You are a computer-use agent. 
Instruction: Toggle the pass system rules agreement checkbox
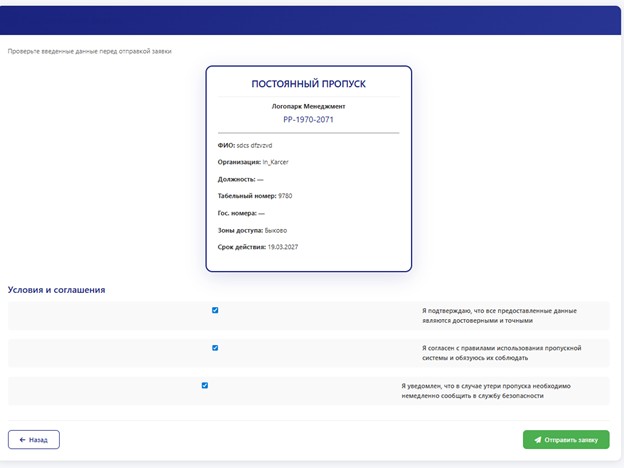tap(215, 348)
